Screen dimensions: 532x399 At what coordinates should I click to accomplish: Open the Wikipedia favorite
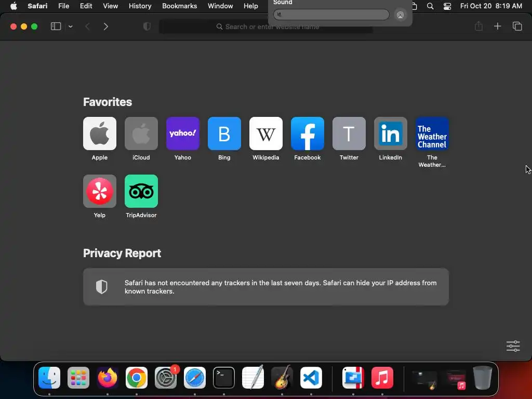click(265, 134)
